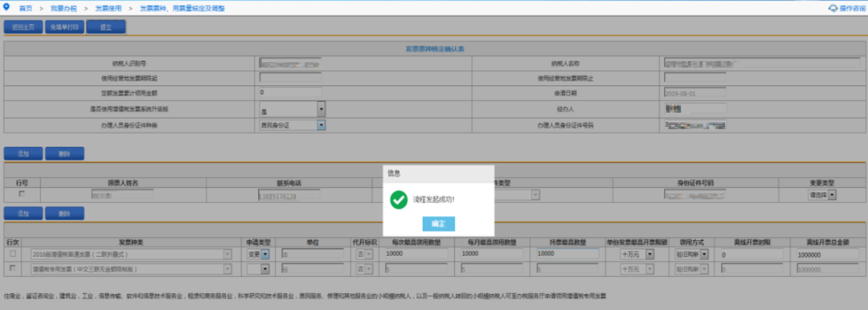Screen dimensions: 868x310
Task: Check the 行号 checkbox in 领票人 row
Action: tap(23, 194)
